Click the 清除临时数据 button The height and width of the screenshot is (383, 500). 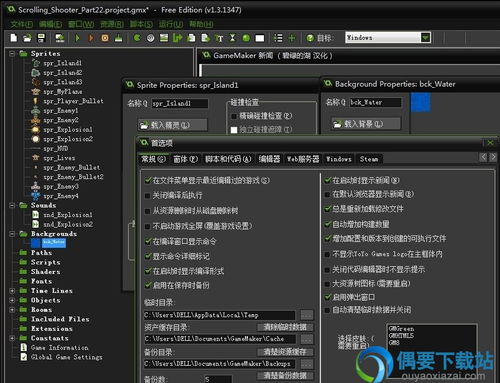point(285,327)
